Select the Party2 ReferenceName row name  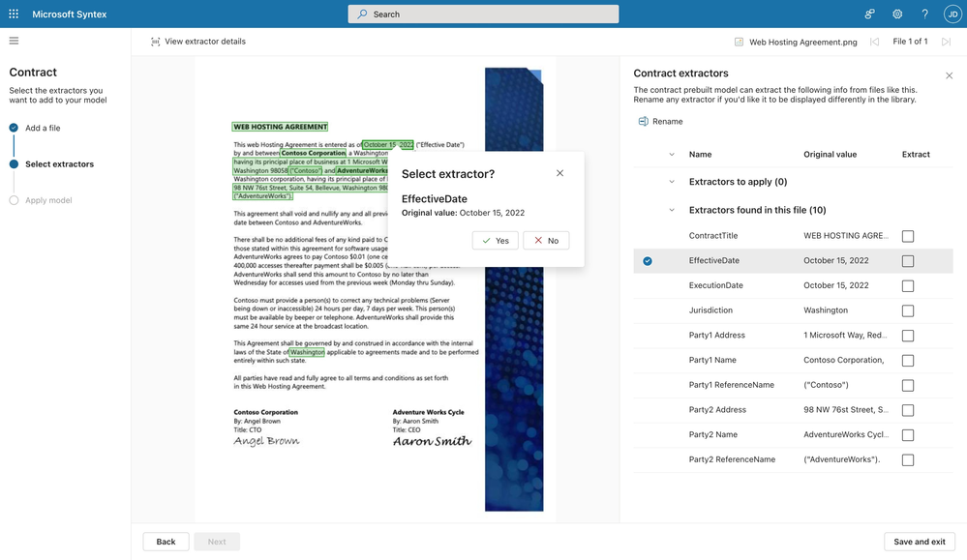732,459
